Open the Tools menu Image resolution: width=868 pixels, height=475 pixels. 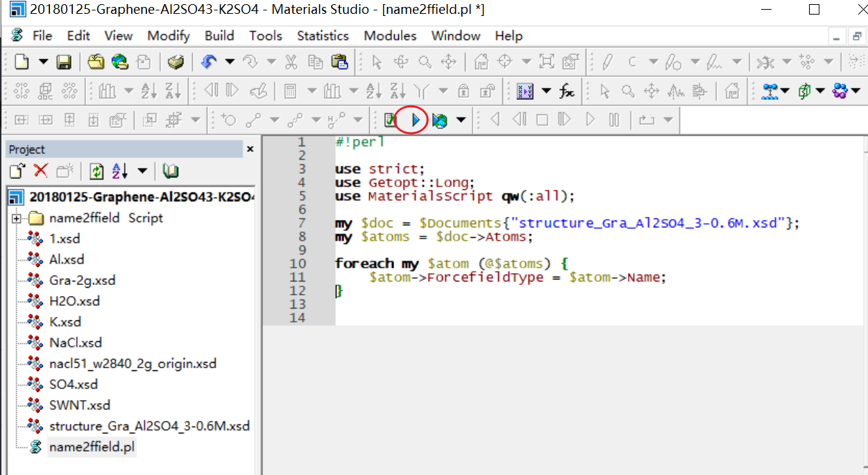point(266,36)
